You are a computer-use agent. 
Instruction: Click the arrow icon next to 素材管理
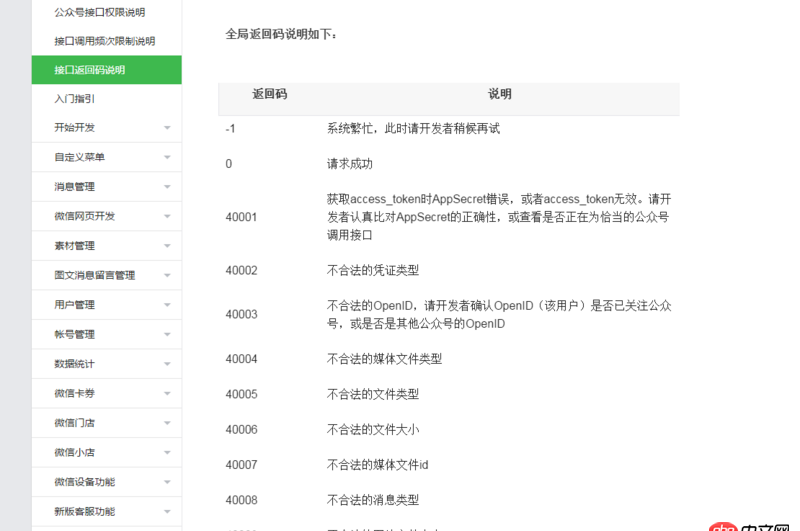(x=167, y=246)
